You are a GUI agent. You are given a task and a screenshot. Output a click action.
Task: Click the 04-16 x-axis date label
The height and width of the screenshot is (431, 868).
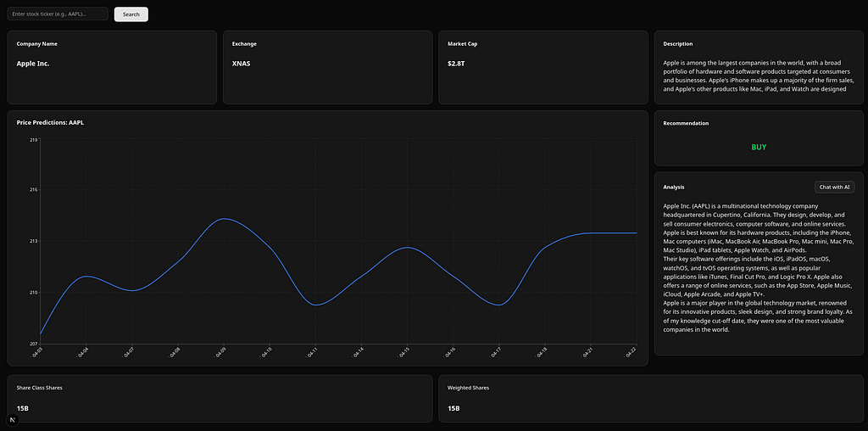(449, 353)
